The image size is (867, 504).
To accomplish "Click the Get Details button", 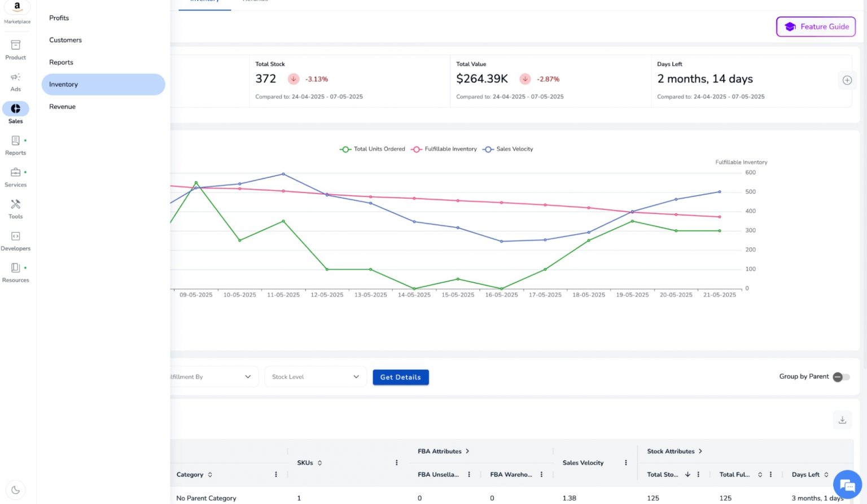I will pos(401,377).
